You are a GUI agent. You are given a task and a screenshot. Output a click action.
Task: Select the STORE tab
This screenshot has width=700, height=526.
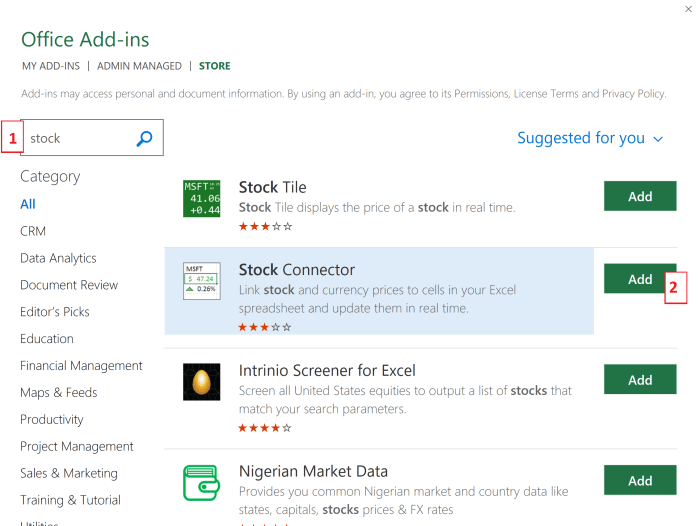point(215,66)
